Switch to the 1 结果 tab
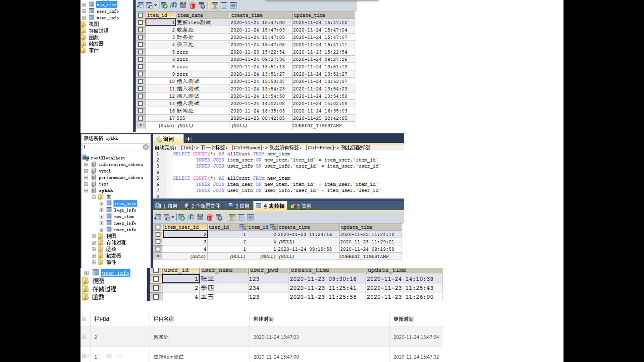This screenshot has height=362, width=644. [167, 206]
